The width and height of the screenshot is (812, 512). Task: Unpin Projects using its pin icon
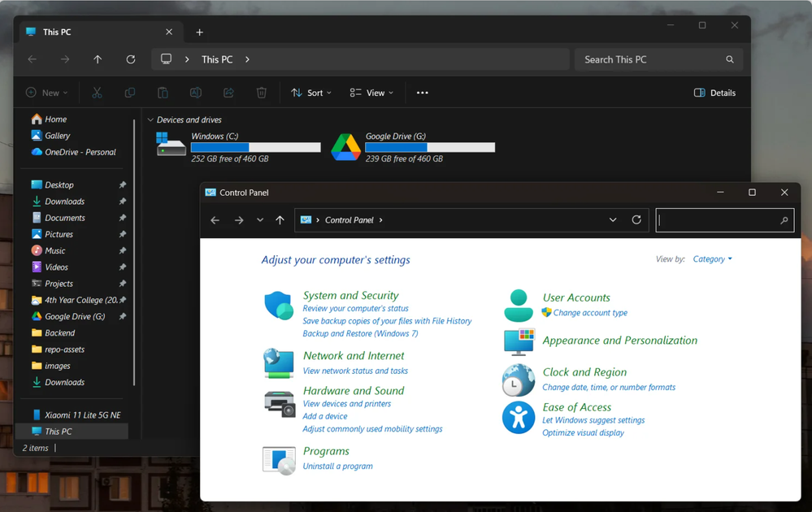(123, 284)
